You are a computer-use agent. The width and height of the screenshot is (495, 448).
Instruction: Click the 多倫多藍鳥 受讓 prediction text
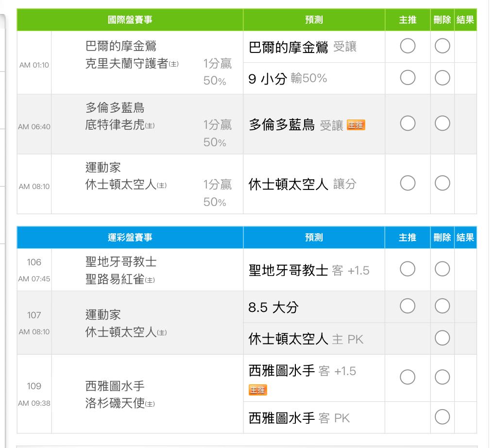pyautogui.click(x=296, y=125)
